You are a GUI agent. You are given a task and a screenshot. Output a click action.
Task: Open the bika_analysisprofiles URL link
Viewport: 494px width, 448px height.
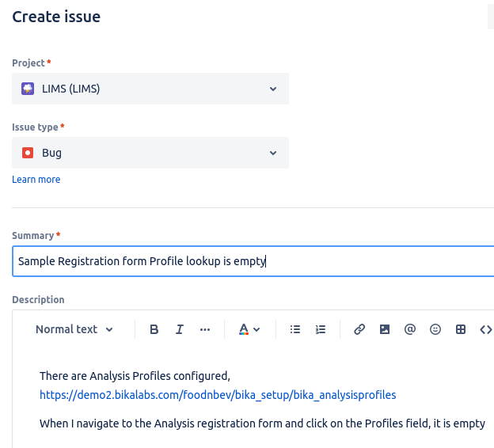[218, 394]
